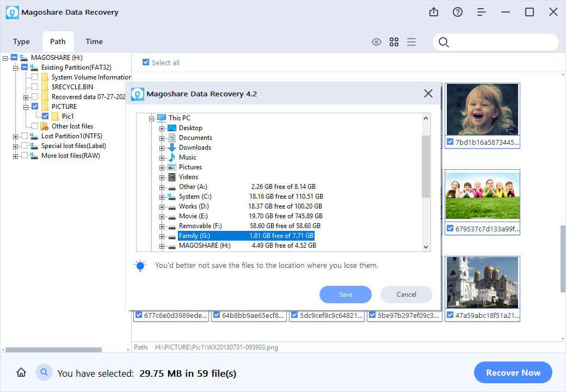Click the home icon at bottom left
The height and width of the screenshot is (392, 566).
point(21,372)
